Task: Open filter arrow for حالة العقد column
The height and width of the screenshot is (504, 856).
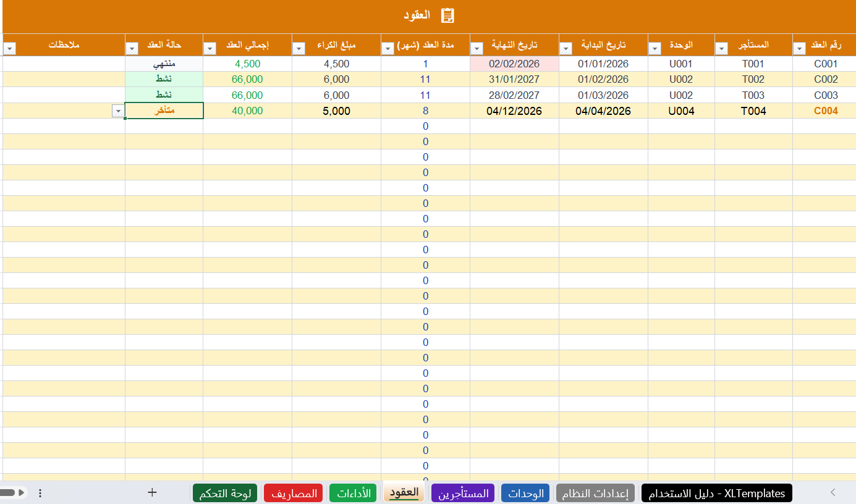Action: [x=132, y=48]
